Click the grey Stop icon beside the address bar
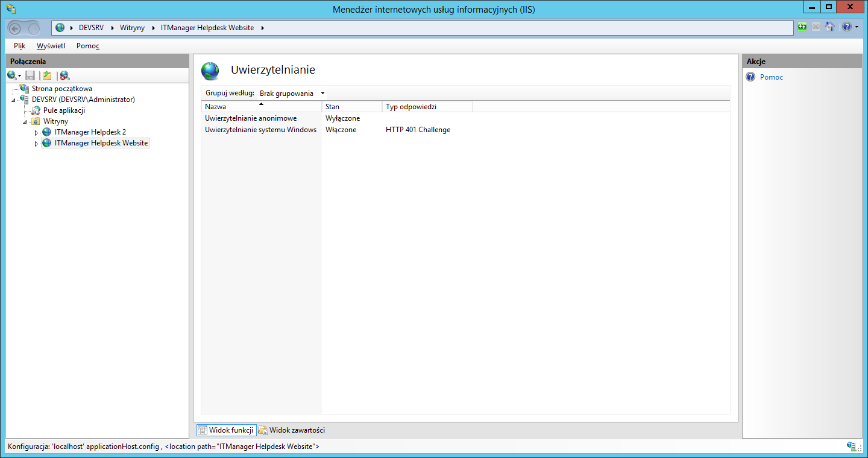868x458 pixels. click(816, 27)
